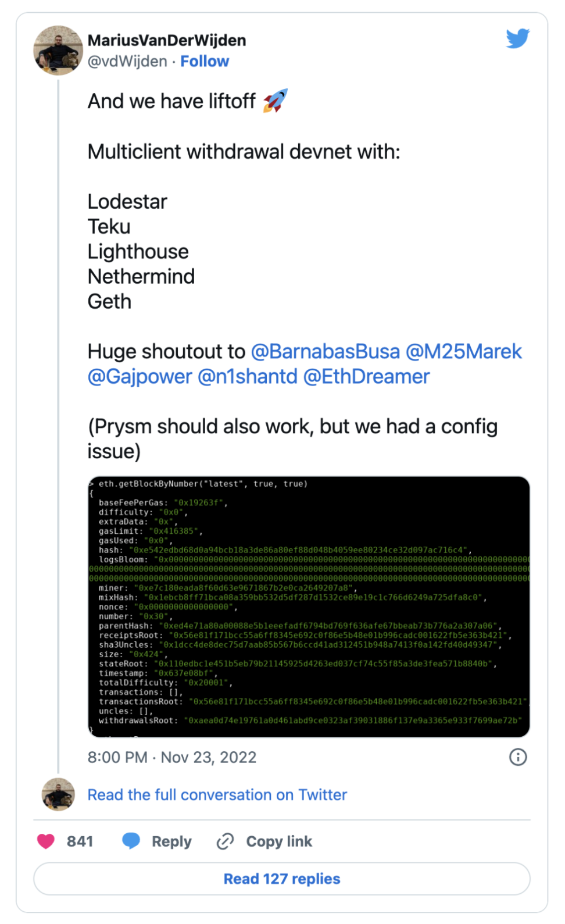Open the 8:00 PM Nov 23 timestamp
This screenshot has width=565, height=924.
coord(172,757)
